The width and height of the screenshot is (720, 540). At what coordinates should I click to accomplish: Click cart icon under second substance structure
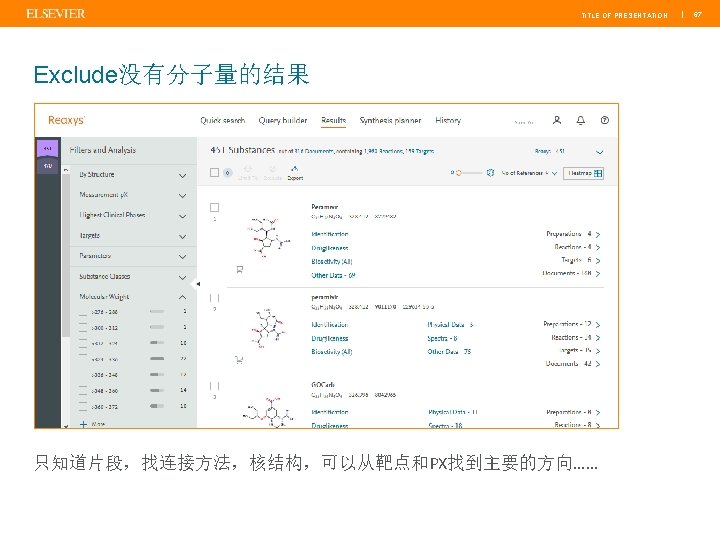pos(239,360)
